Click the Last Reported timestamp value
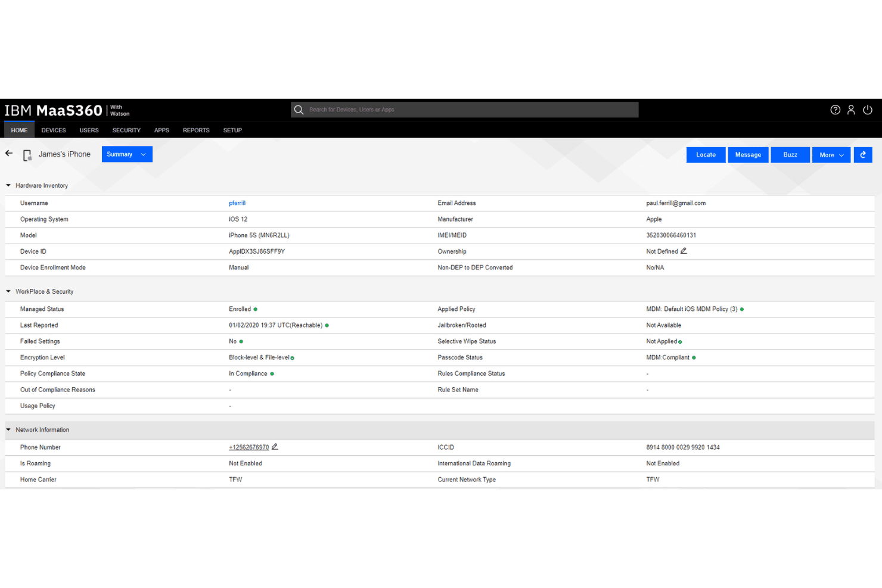Screen dimensions: 882x588 275,325
